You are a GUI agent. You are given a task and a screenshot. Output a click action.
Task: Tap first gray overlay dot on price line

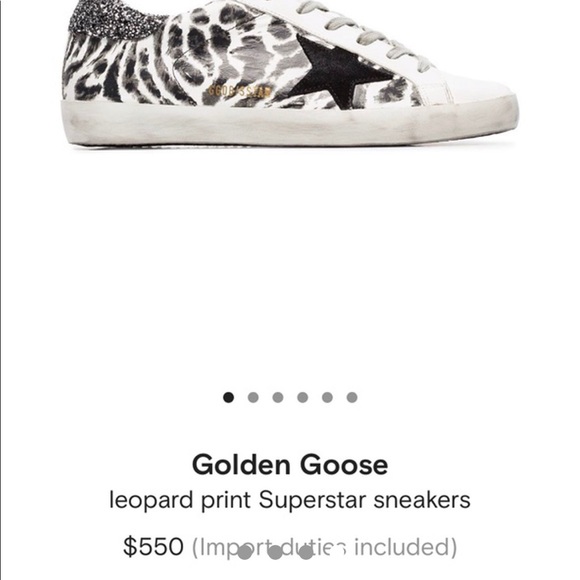(x=245, y=552)
